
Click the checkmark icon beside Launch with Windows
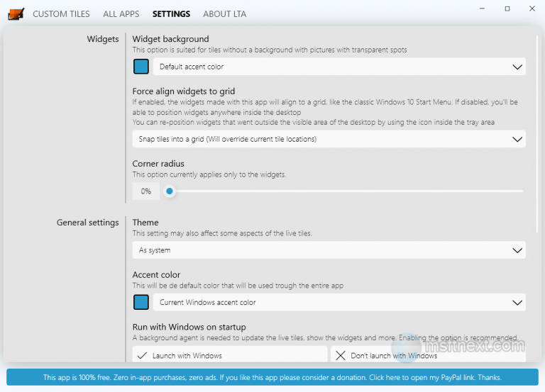click(143, 356)
